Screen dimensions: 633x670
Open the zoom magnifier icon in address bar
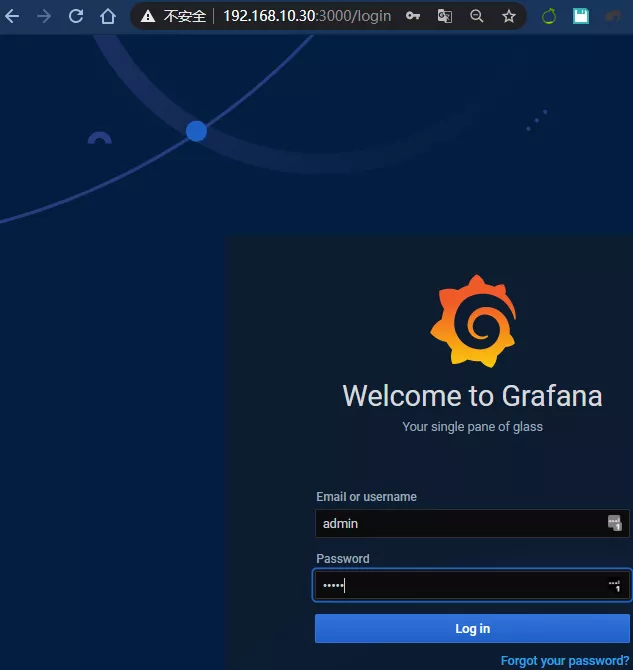tap(476, 17)
